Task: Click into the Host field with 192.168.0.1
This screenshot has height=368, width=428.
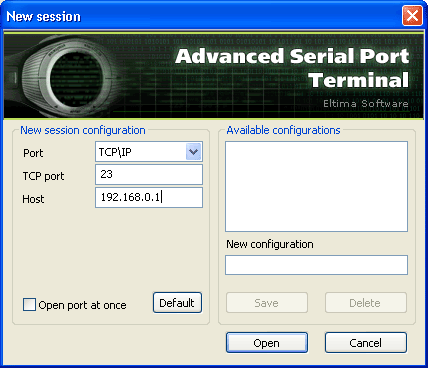Action: (x=149, y=197)
